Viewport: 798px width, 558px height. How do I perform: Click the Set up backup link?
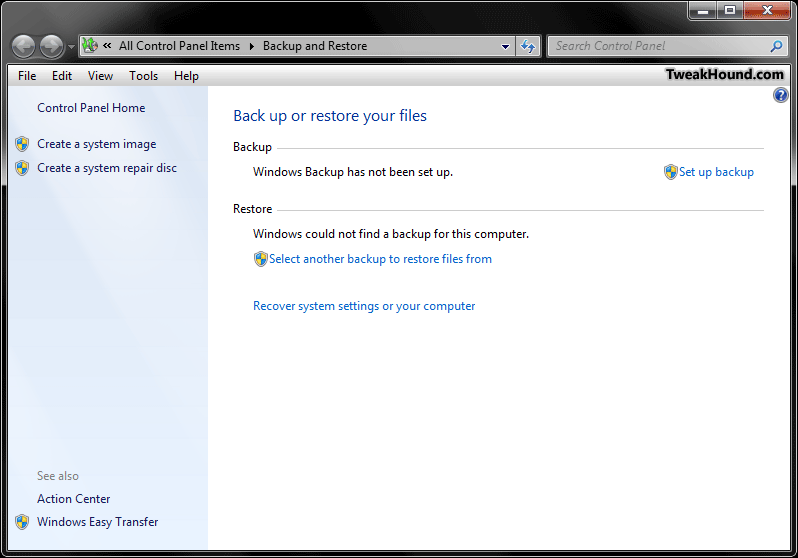pos(716,172)
